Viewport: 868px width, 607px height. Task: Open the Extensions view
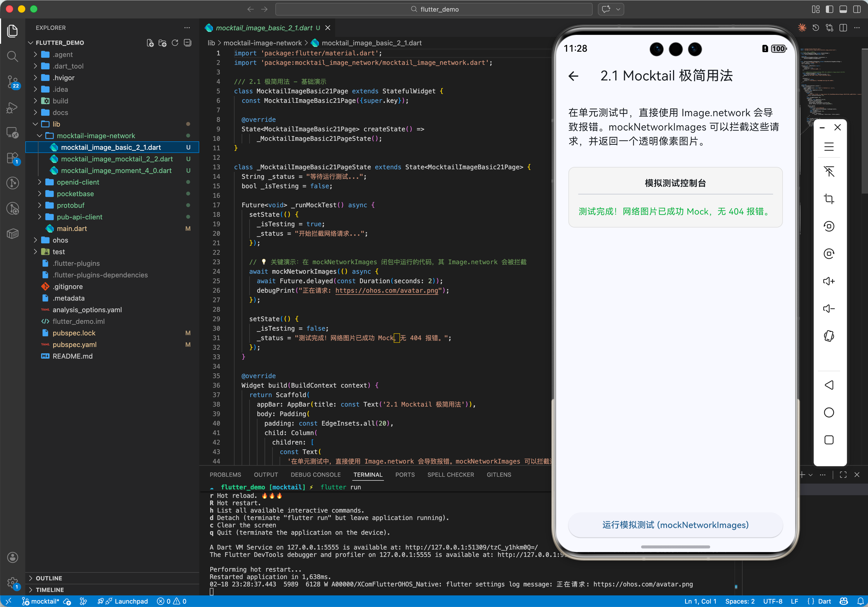pyautogui.click(x=12, y=158)
